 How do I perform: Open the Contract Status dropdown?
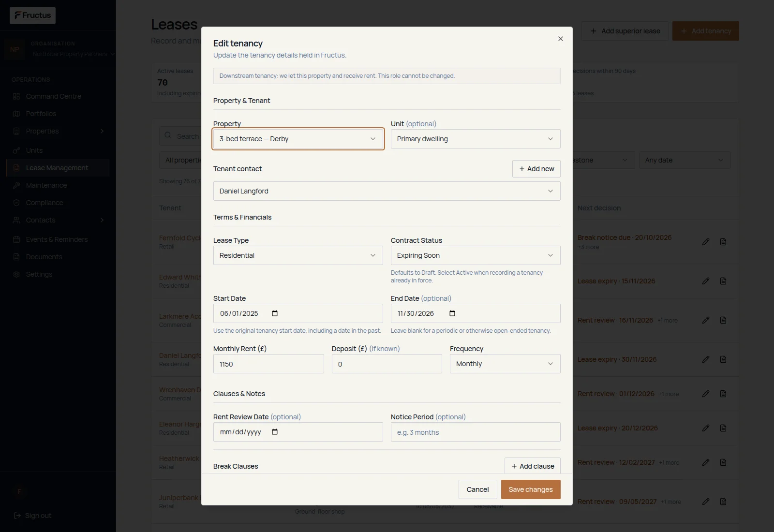(476, 255)
